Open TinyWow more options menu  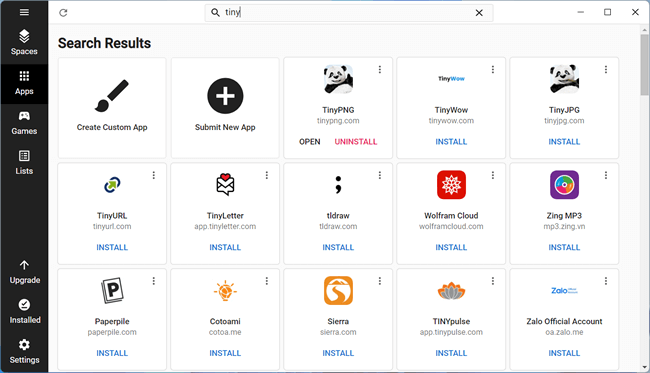(x=493, y=70)
